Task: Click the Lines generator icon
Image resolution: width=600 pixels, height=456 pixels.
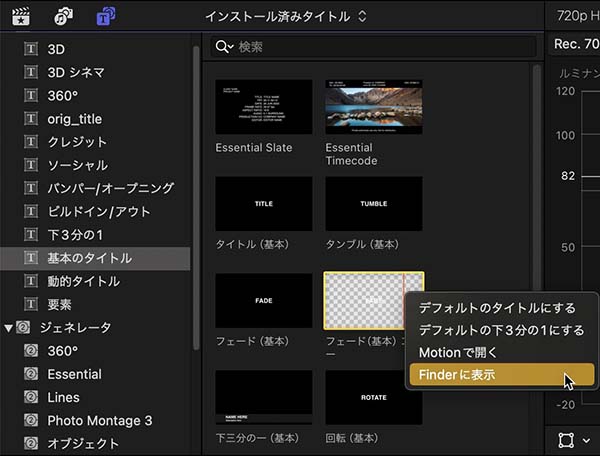Action: point(30,397)
